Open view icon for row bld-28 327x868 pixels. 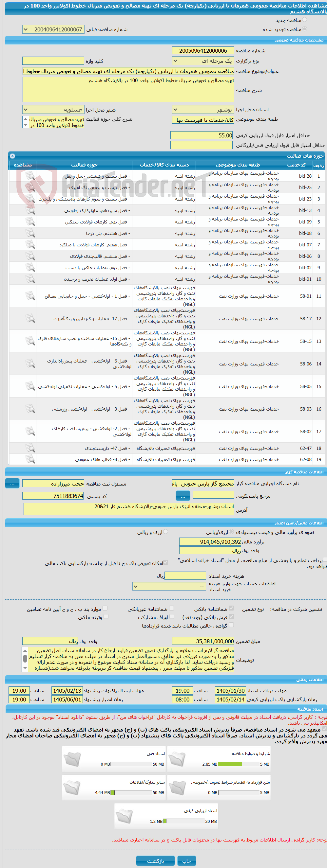click(x=30, y=176)
